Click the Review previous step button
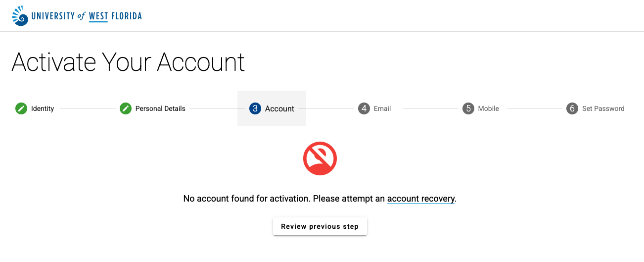Image resolution: width=644 pixels, height=262 pixels. click(x=320, y=226)
